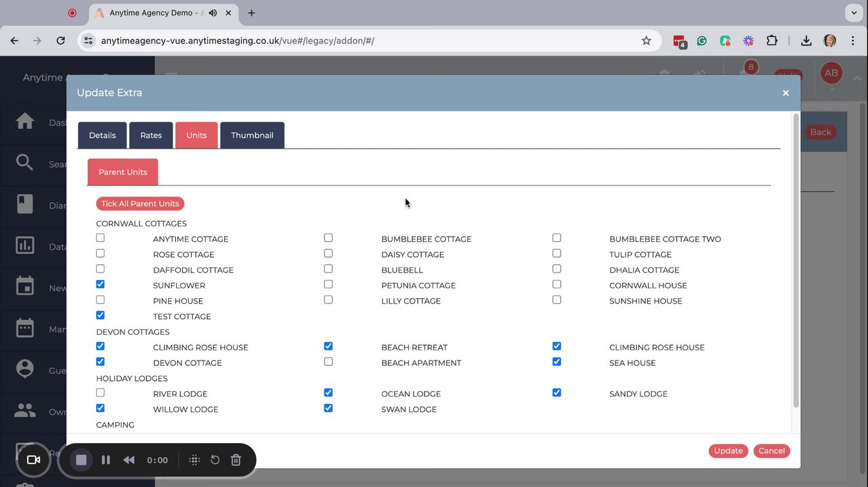This screenshot has height=487, width=868.
Task: Cancel the Update Extra dialog
Action: [772, 451]
